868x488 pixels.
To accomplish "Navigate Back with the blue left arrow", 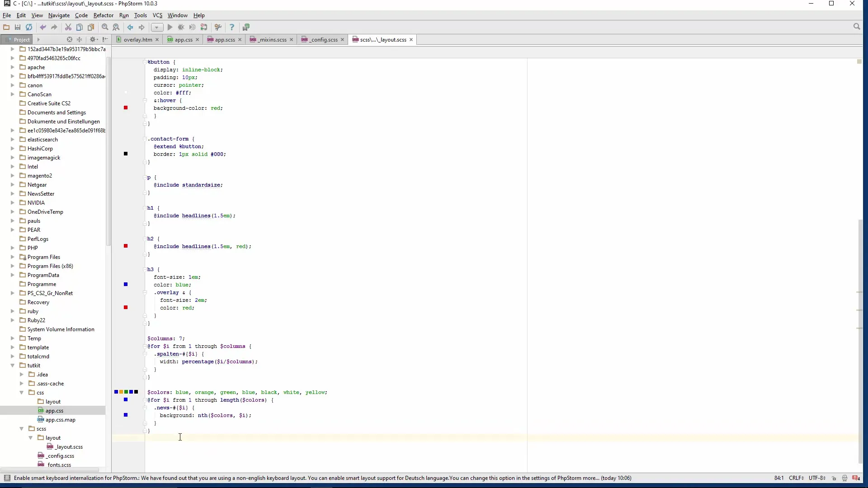I will click(130, 27).
